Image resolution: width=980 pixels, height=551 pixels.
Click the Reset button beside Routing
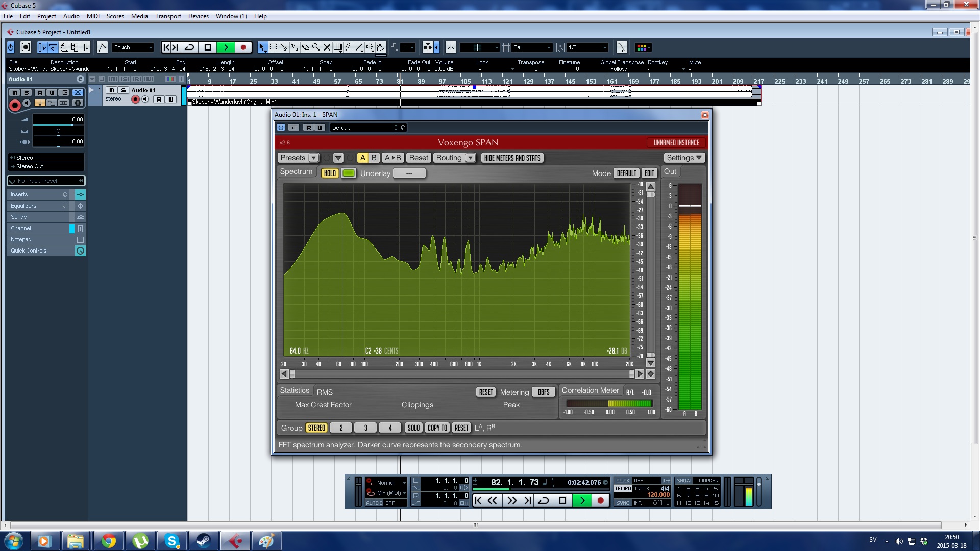419,158
